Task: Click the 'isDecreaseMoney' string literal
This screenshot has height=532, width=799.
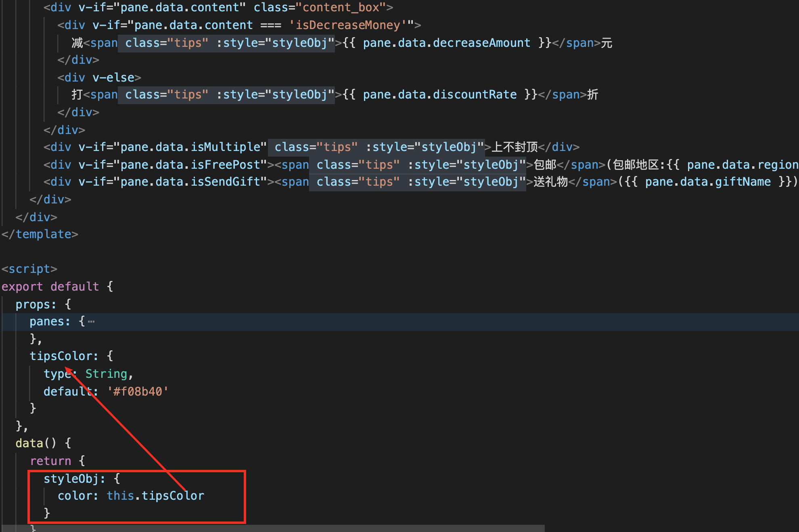Action: [x=348, y=25]
